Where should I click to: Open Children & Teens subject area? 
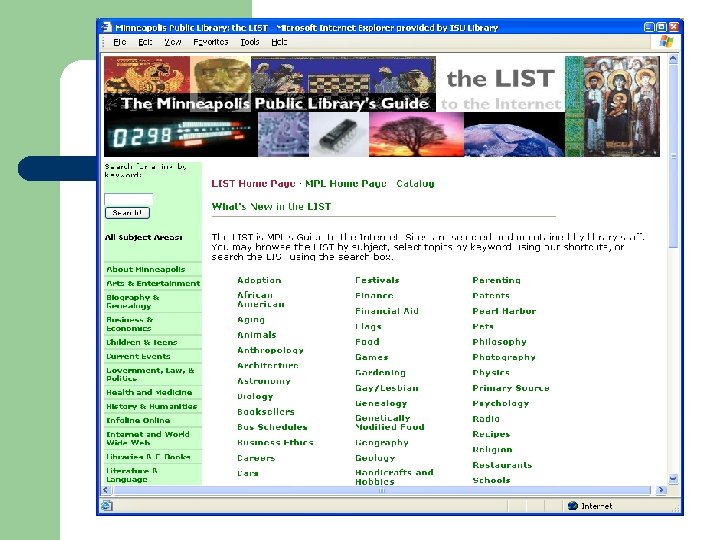(x=142, y=343)
